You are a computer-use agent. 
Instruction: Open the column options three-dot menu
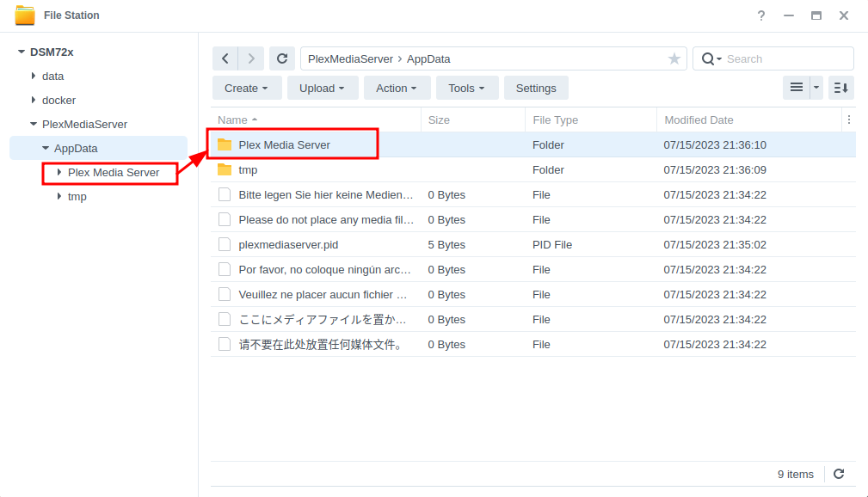pos(848,120)
